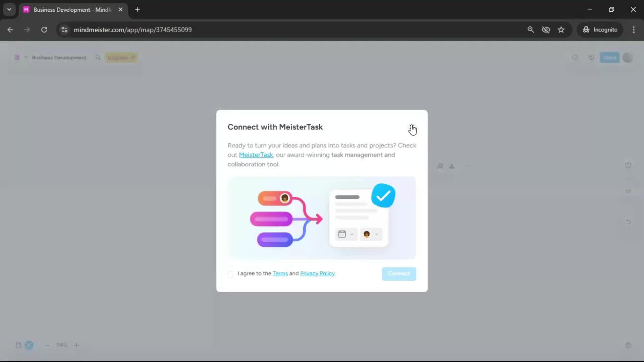Click the zoom out minus button
This screenshot has width=644, height=362.
[x=47, y=345]
